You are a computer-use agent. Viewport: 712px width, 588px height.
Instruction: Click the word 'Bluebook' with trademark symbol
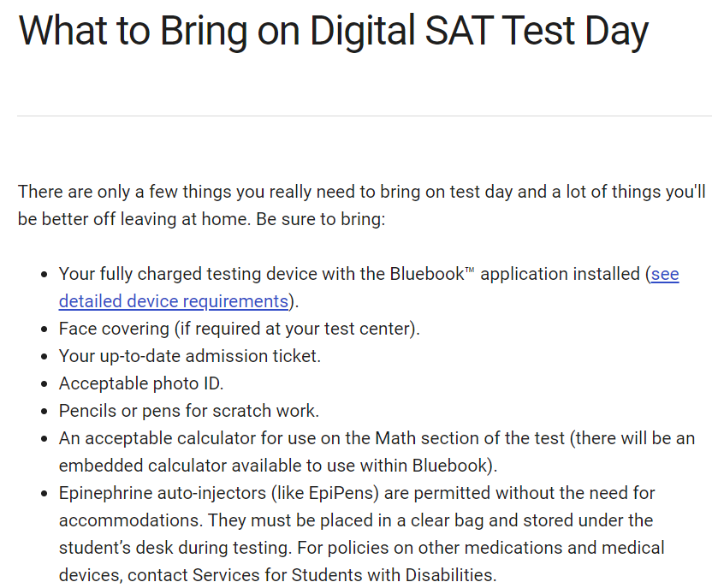pos(432,274)
